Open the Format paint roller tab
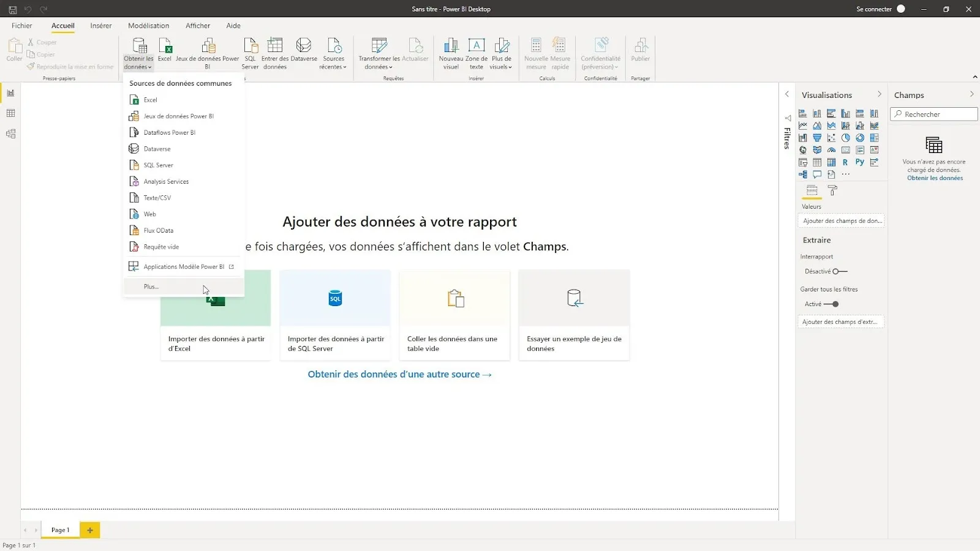The image size is (980, 551). pos(832,191)
